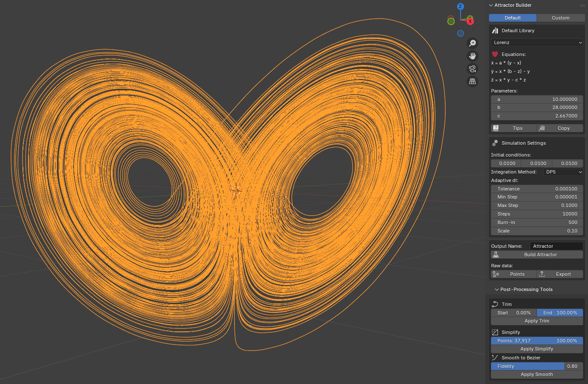Open the Integration Method DP5 dropdown
Viewport: 588px width, 384px height.
click(x=563, y=172)
